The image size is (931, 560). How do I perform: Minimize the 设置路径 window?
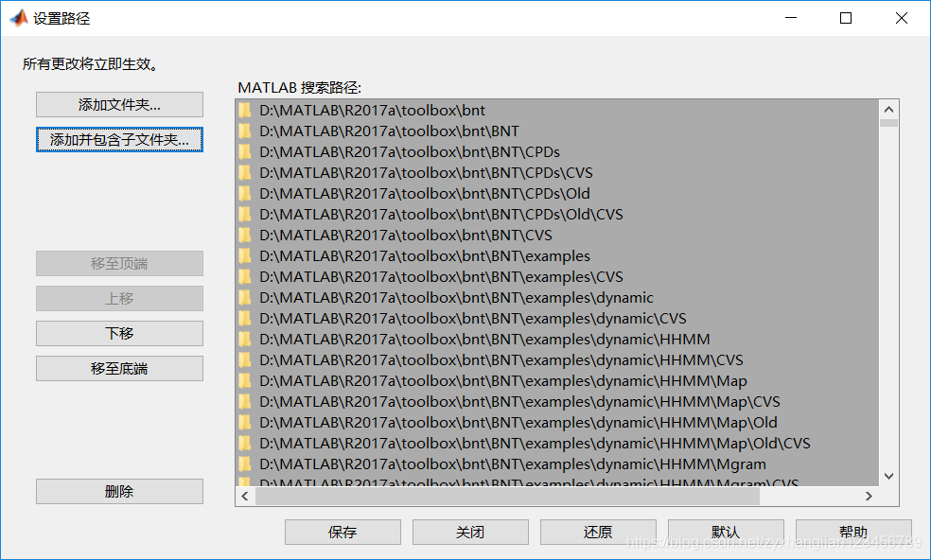pyautogui.click(x=791, y=18)
